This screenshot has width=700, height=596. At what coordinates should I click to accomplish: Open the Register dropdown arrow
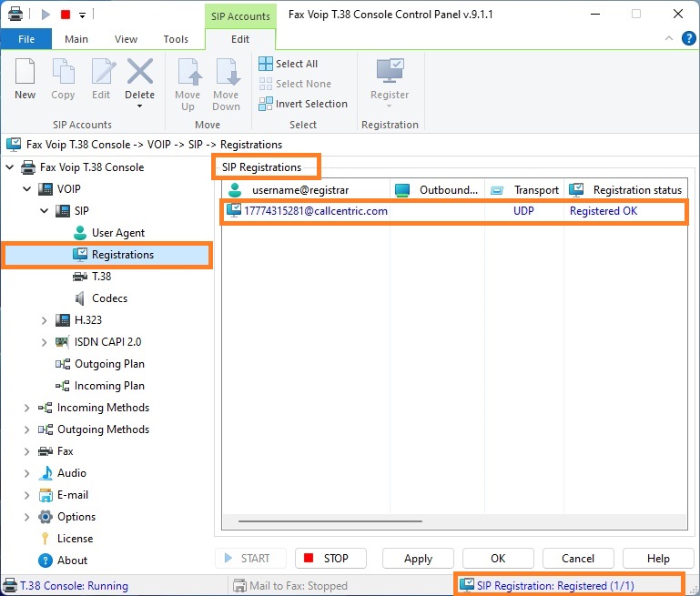tap(390, 106)
